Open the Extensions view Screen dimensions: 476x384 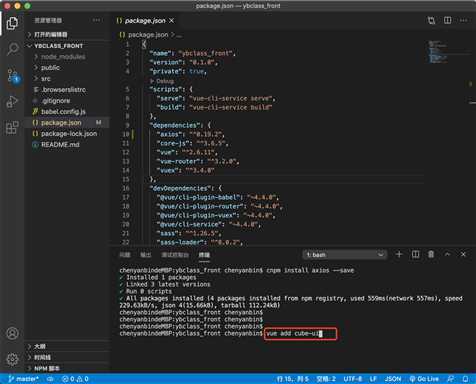tap(12, 127)
